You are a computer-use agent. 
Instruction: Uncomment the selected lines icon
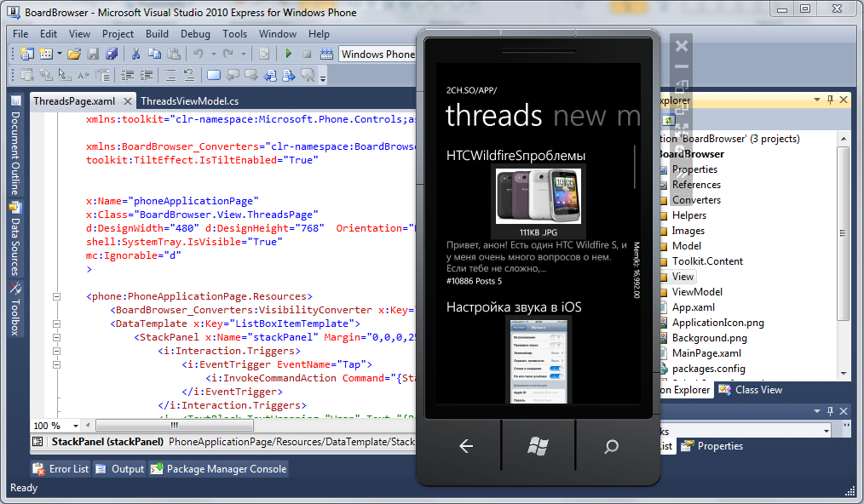pos(189,75)
